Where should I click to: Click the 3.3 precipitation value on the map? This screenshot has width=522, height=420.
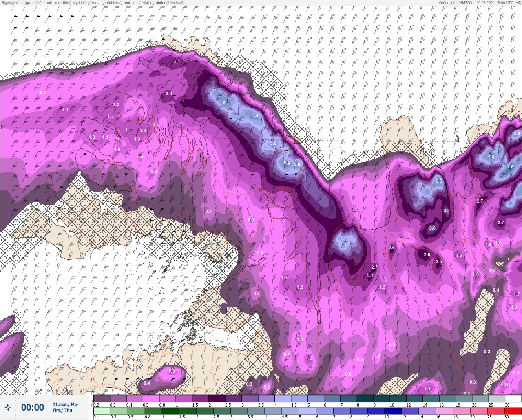tap(447, 211)
